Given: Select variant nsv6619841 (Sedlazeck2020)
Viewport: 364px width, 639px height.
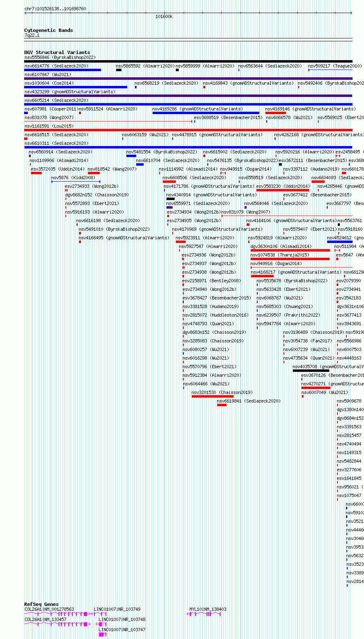Looking at the screenshot, I should 249,401.
